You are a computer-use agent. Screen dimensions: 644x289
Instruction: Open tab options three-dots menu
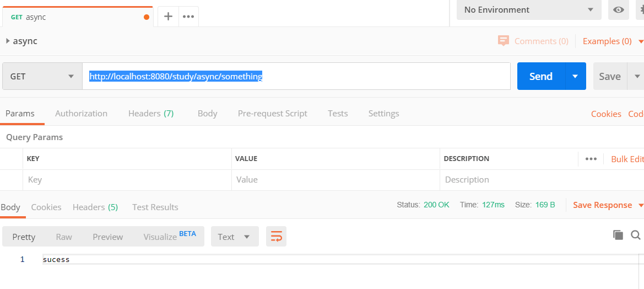pos(188,17)
